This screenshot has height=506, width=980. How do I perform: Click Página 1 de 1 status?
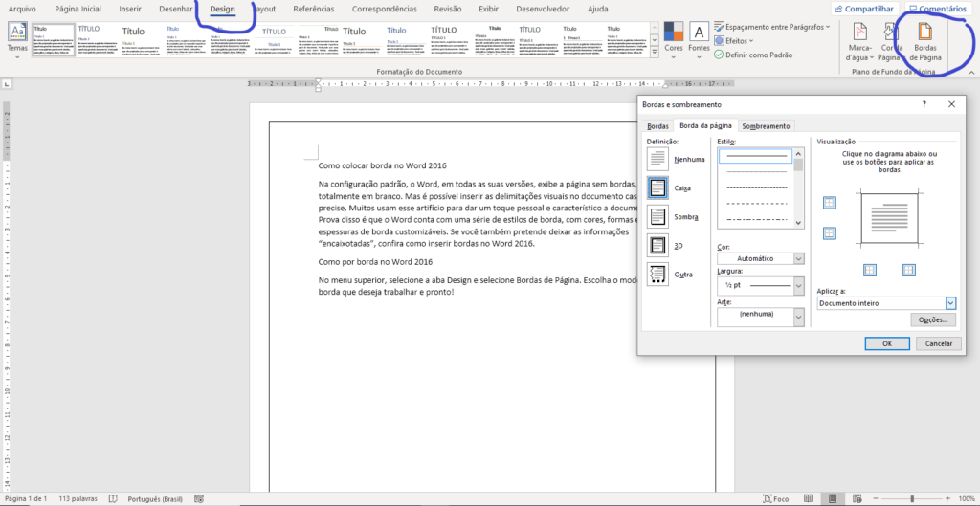25,499
